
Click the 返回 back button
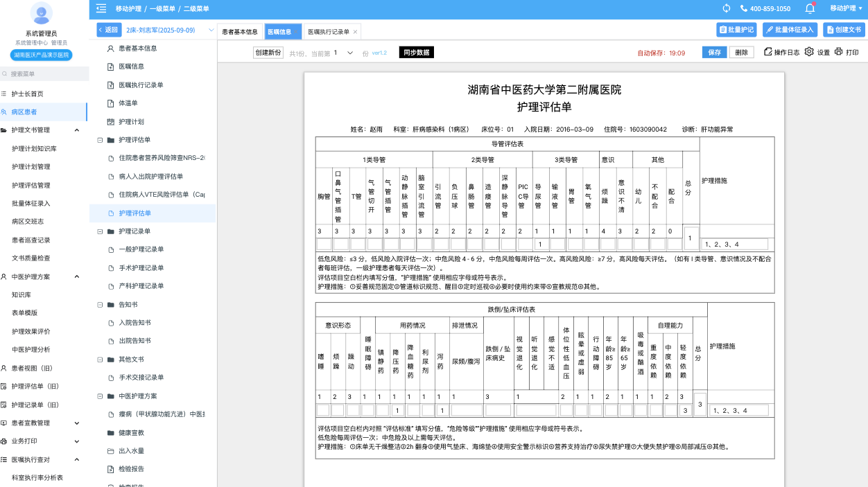pos(108,30)
